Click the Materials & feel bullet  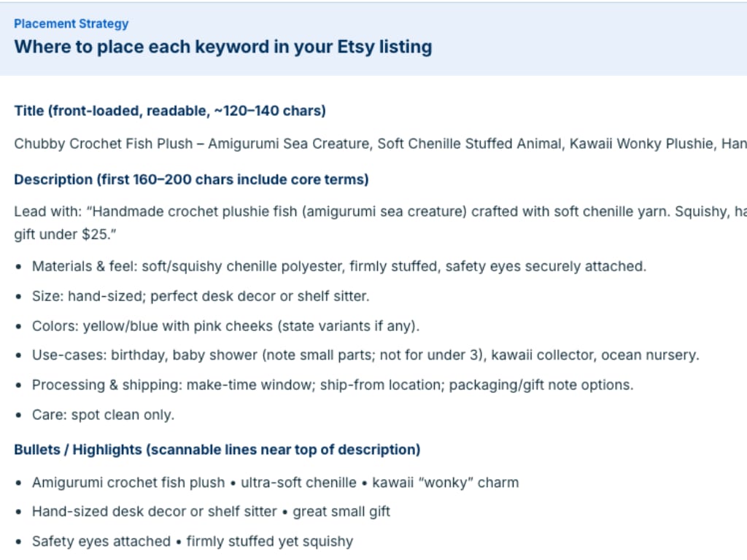coord(338,266)
